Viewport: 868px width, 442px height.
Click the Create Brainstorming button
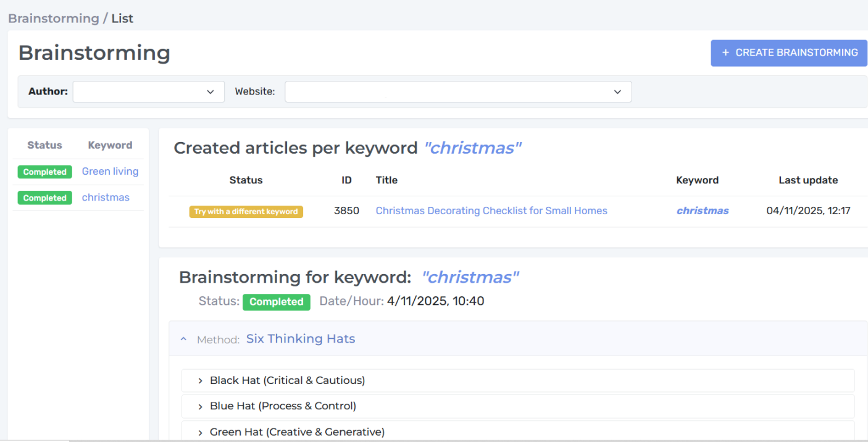click(x=789, y=53)
